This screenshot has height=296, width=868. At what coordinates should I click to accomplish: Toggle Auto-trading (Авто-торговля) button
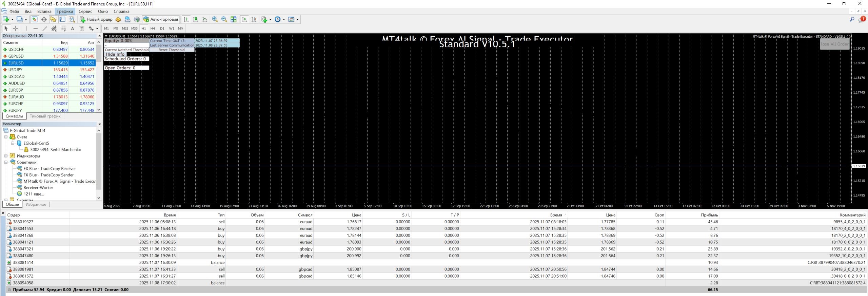coord(161,19)
